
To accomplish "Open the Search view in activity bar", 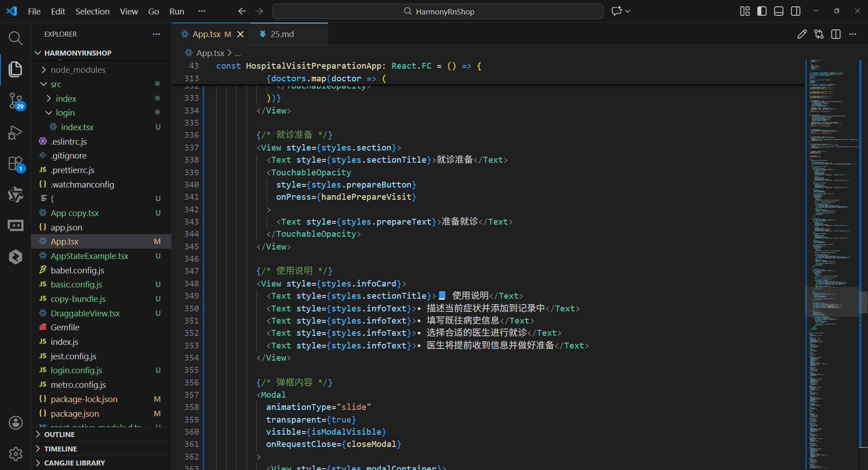I will point(15,38).
